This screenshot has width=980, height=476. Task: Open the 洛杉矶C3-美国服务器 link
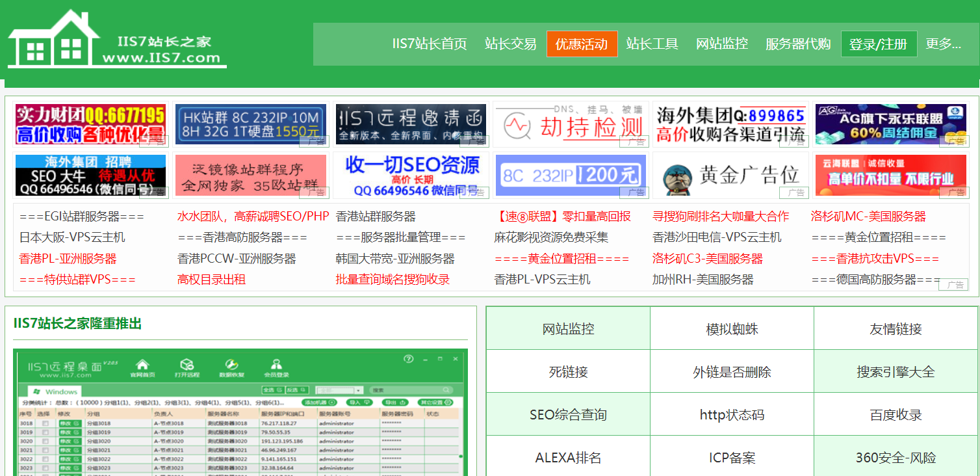pos(708,259)
